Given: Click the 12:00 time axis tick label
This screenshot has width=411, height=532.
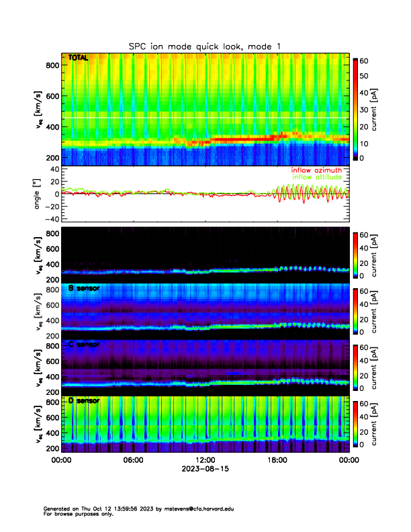Looking at the screenshot, I should 205,460.
